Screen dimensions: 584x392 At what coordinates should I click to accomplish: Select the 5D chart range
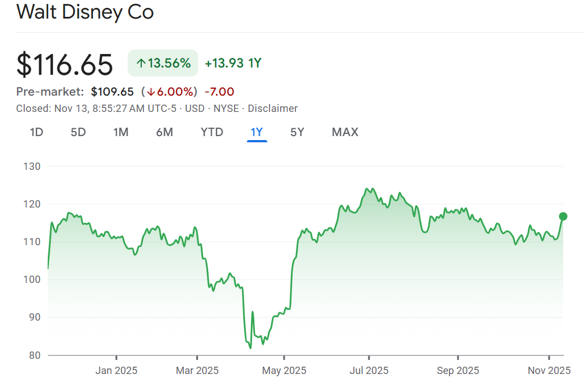coord(78,132)
